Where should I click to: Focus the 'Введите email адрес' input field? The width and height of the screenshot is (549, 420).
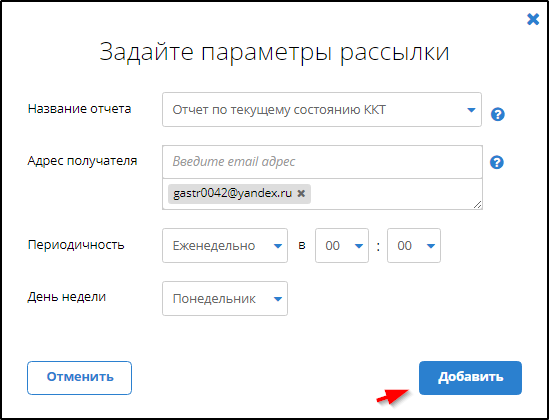coord(322,162)
